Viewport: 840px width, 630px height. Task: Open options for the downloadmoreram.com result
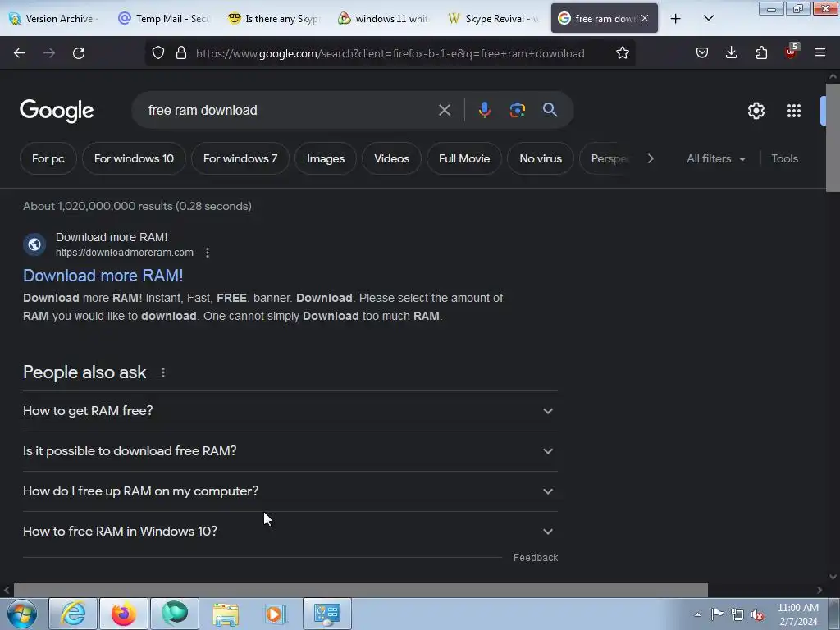click(208, 253)
